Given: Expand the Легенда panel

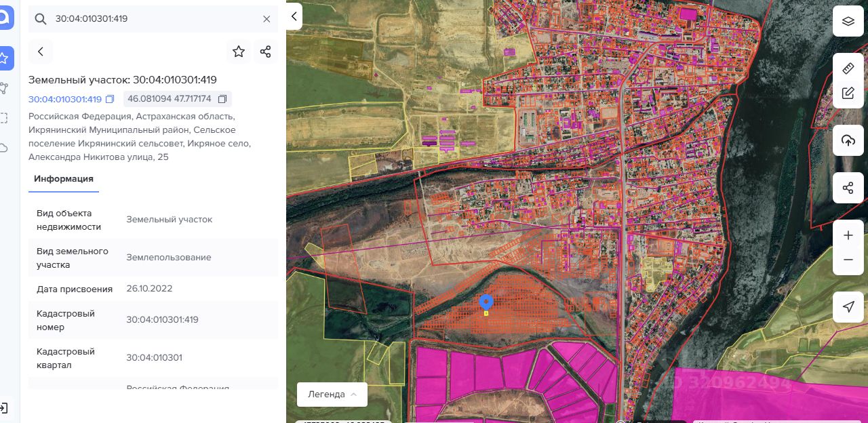Looking at the screenshot, I should [332, 395].
